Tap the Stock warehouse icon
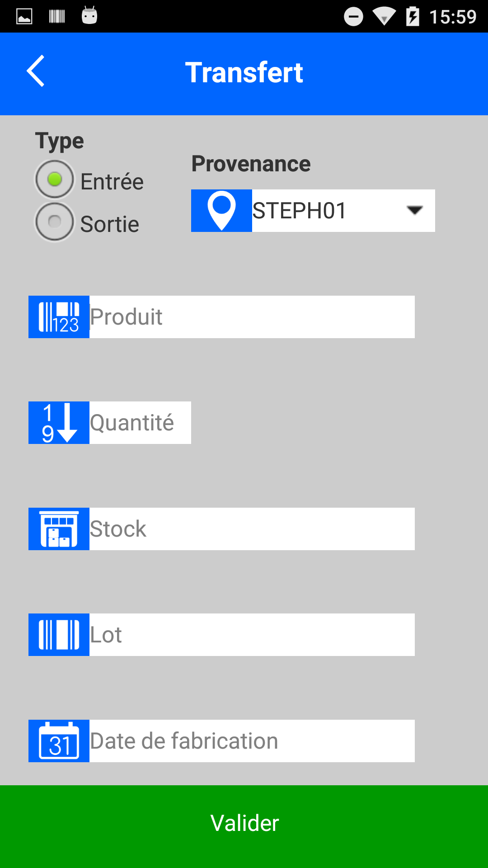Viewport: 488px width, 868px height. click(x=59, y=529)
